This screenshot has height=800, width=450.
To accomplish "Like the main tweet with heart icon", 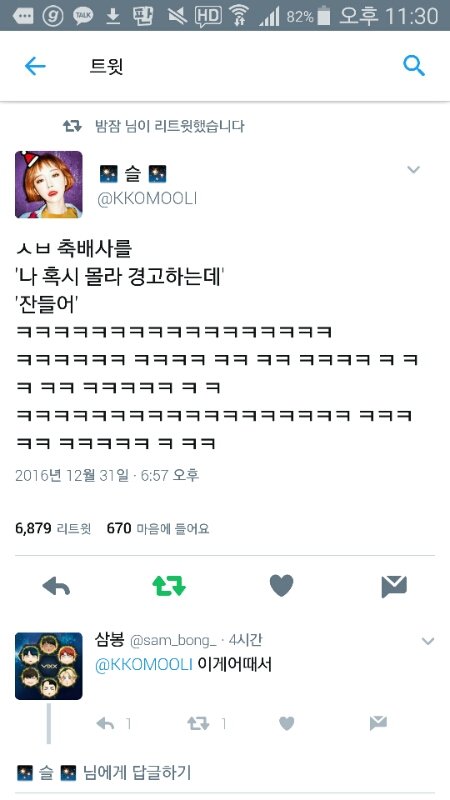I will (x=282, y=586).
